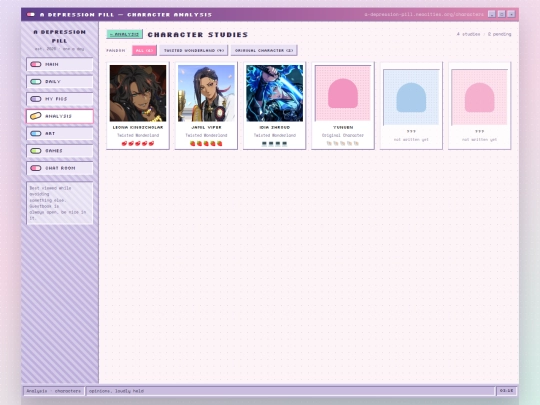The height and width of the screenshot is (405, 540).
Task: Click the rating icons under Leona Kingscholar
Action: pos(138,143)
